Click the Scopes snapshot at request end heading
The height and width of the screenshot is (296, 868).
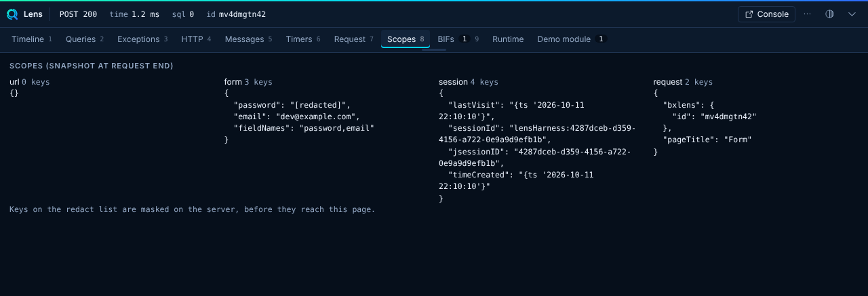point(92,66)
